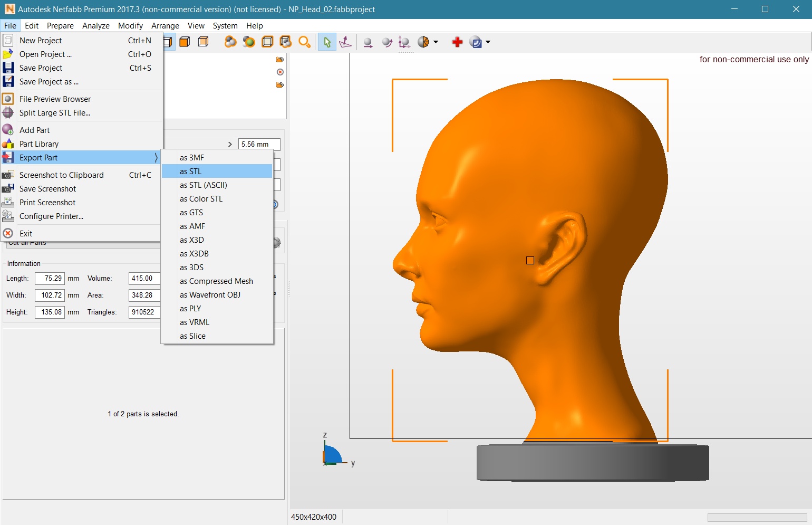Click the orange magnifying glass zoom icon
Viewport: 812px width, 525px height.
pos(304,42)
